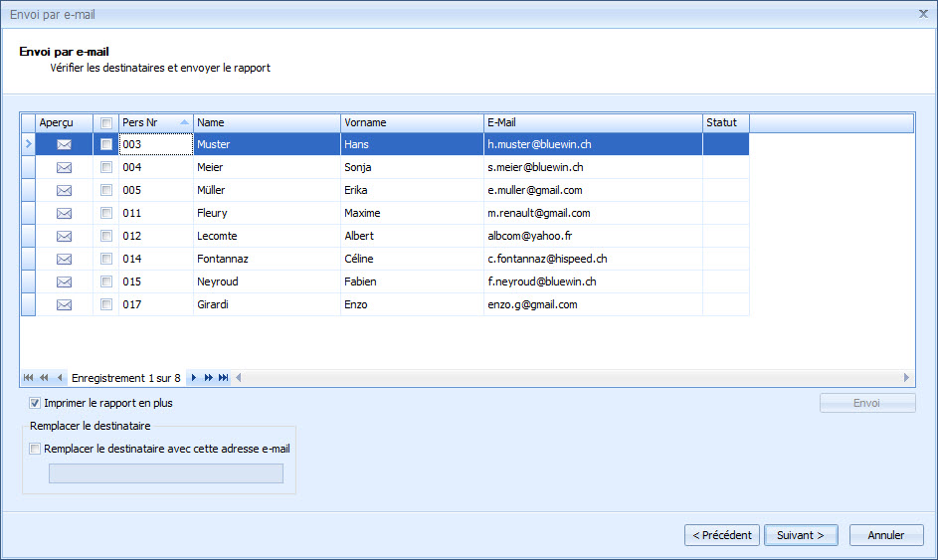Viewport: 938px width, 560px height.
Task: Uncheck 'Imprimer le rapport en plus'
Action: tap(36, 403)
